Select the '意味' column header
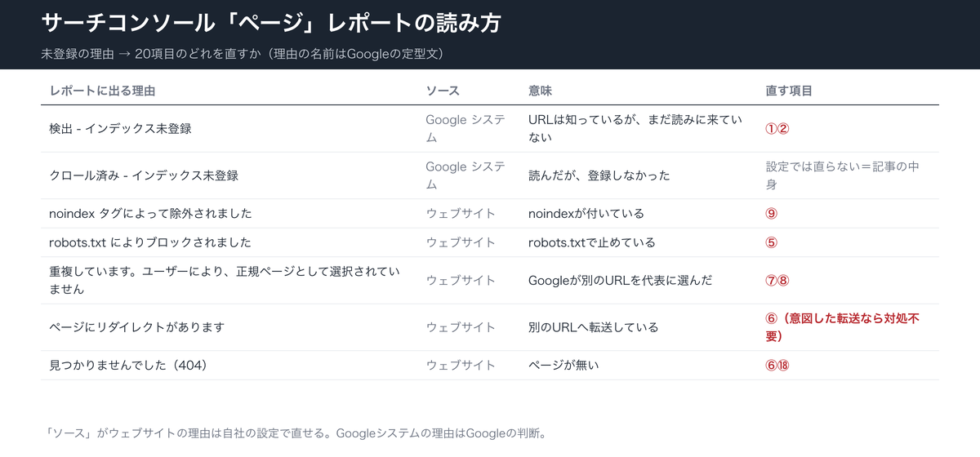 click(x=541, y=91)
